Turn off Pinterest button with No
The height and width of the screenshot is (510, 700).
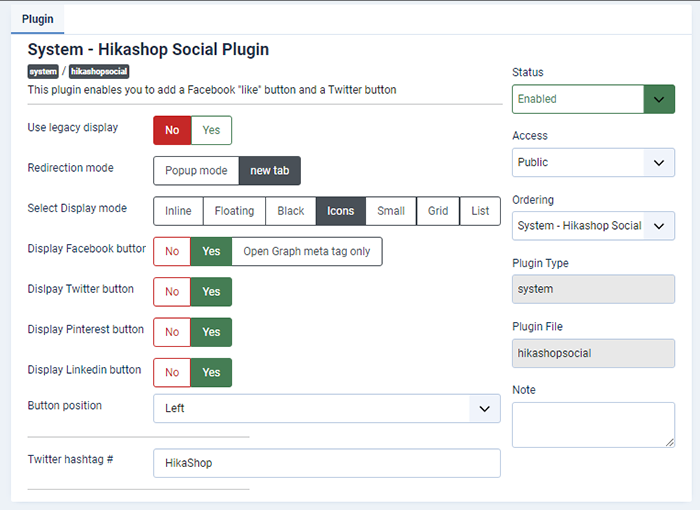172,332
